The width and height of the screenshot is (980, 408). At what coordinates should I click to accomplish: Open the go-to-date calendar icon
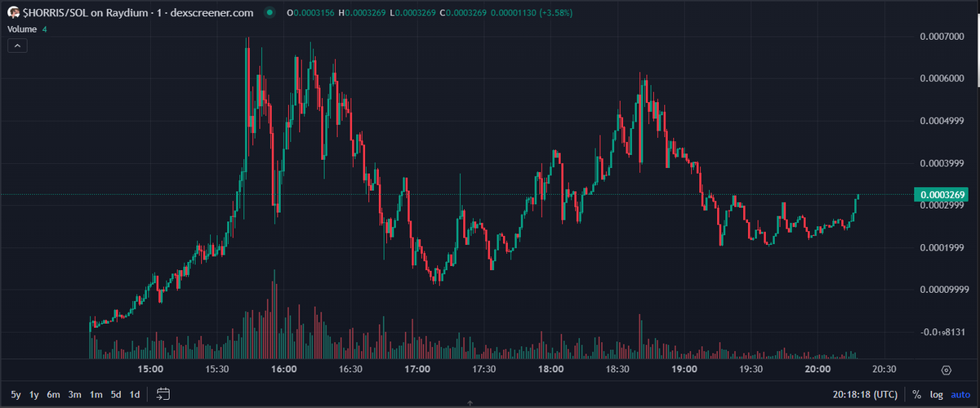click(163, 394)
